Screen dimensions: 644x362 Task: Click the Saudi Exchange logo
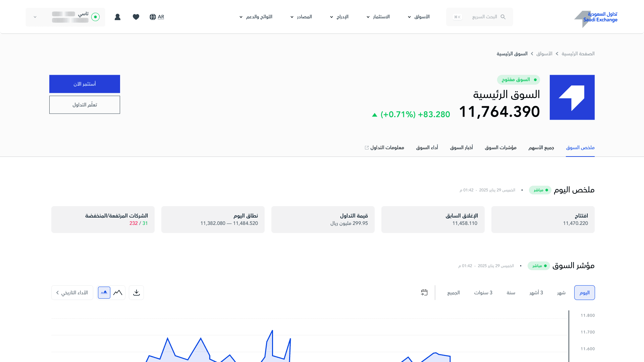596,17
